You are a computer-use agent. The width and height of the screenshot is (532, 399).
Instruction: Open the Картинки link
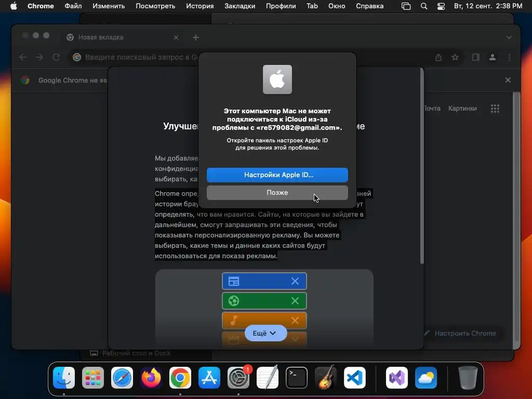pos(462,109)
